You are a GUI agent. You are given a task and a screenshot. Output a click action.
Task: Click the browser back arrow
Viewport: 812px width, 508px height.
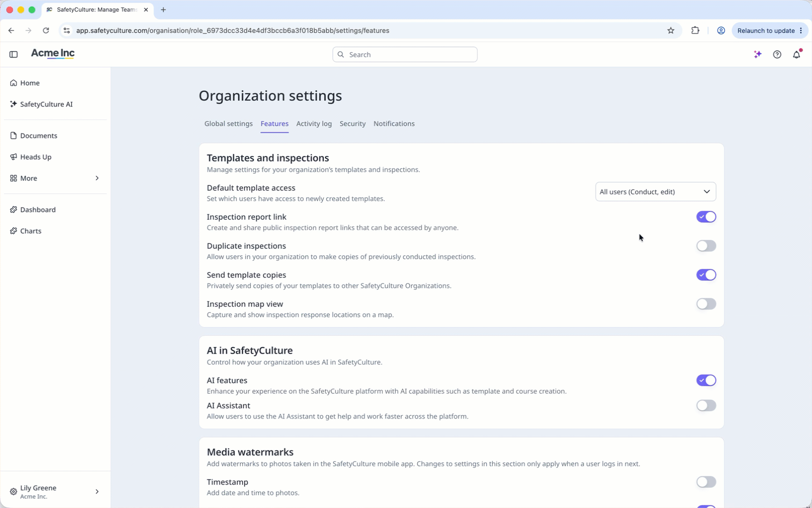[x=11, y=30]
